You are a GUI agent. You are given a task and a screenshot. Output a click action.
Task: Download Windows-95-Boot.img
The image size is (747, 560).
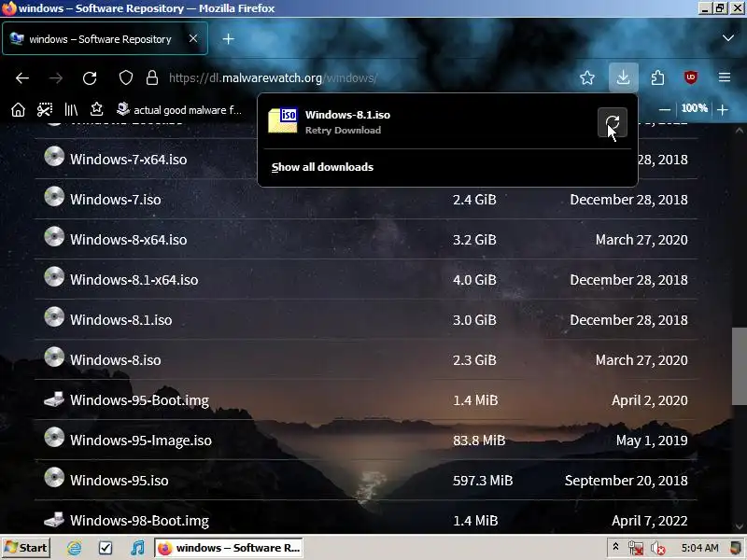coord(139,400)
